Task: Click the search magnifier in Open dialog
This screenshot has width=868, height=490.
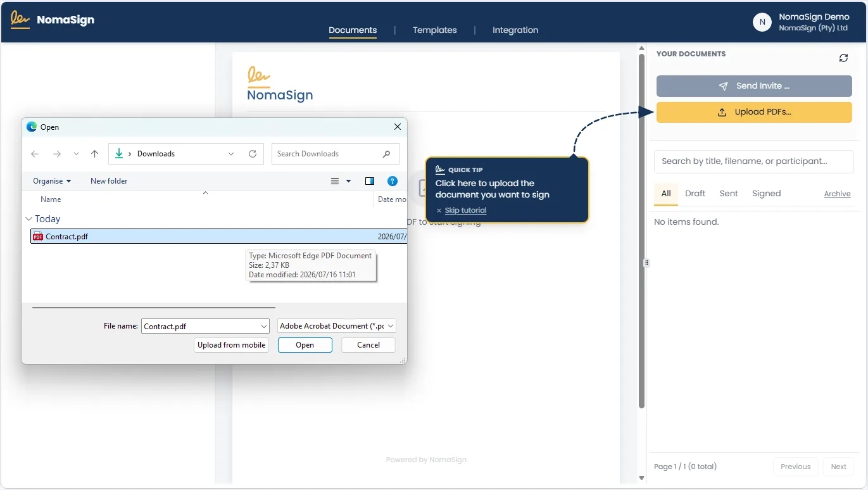Action: tap(387, 154)
